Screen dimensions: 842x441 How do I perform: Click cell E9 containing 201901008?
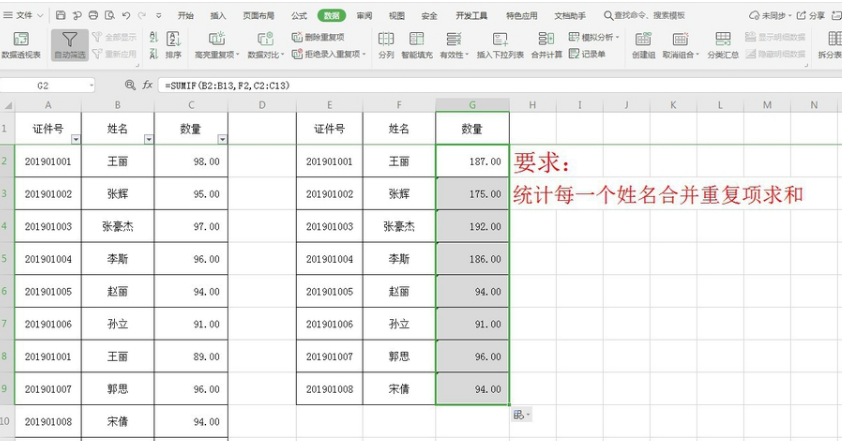[x=329, y=389]
